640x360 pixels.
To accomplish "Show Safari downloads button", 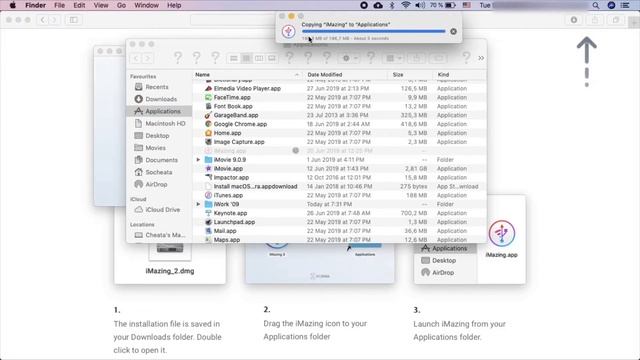I will point(574,20).
